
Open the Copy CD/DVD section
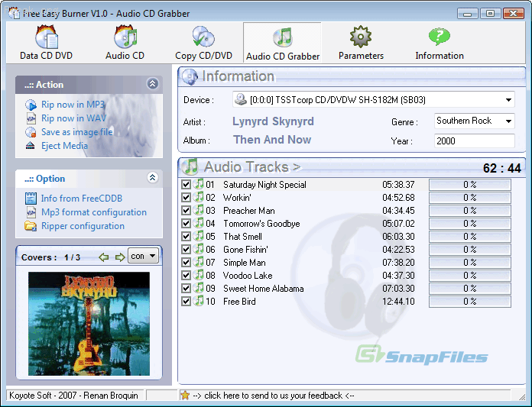pyautogui.click(x=203, y=43)
